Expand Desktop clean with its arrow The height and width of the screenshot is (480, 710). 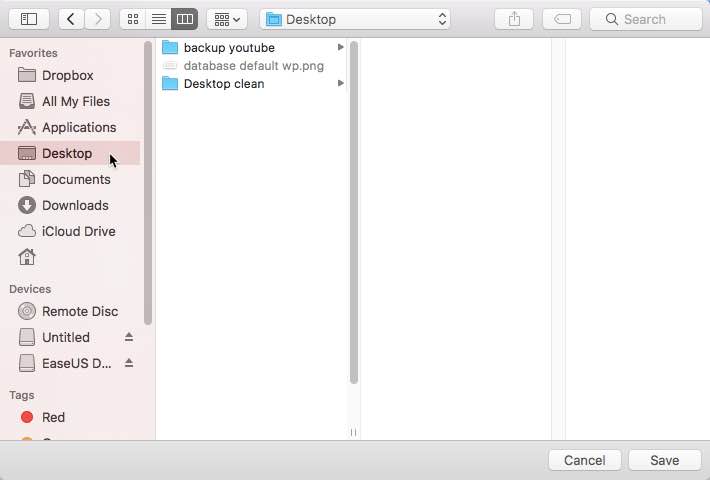(x=341, y=83)
